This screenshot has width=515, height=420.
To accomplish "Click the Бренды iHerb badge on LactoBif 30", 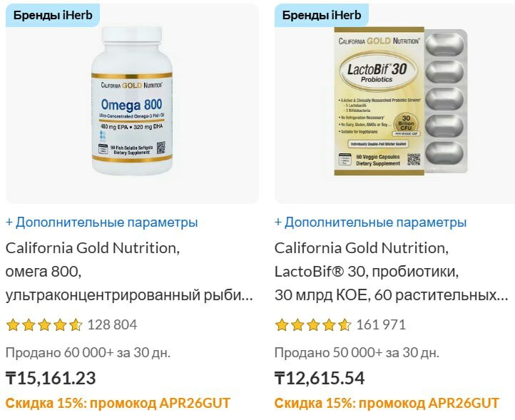I will click(322, 15).
